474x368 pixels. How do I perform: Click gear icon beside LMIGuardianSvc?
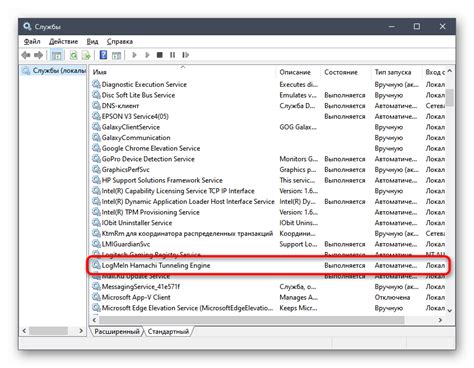click(96, 244)
